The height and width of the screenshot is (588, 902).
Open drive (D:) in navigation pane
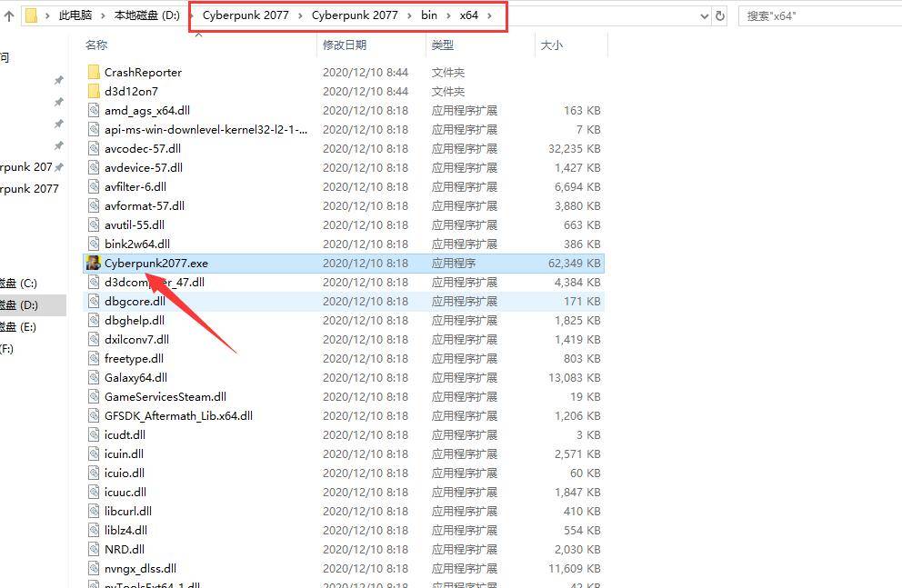coord(18,304)
